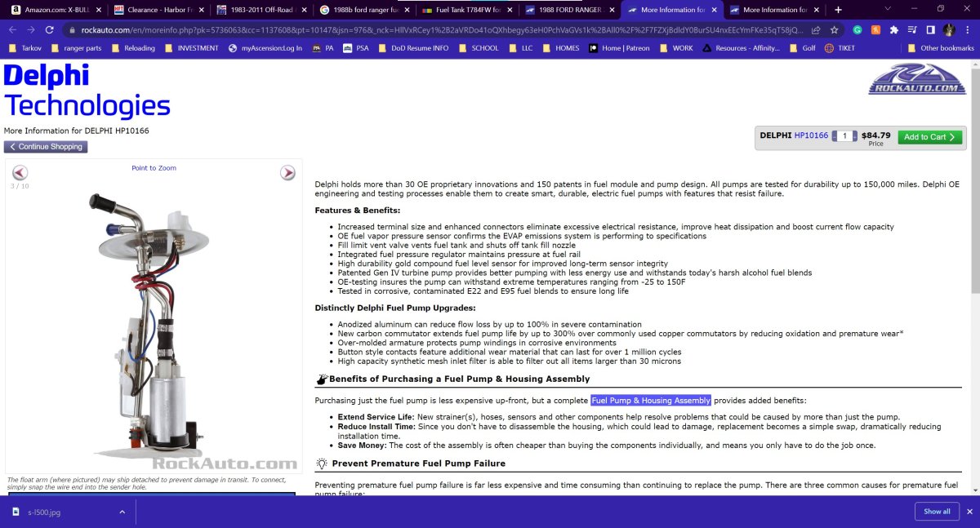Decrease quantity with the minus stepper
Viewport: 980px width, 528px height.
point(835,136)
